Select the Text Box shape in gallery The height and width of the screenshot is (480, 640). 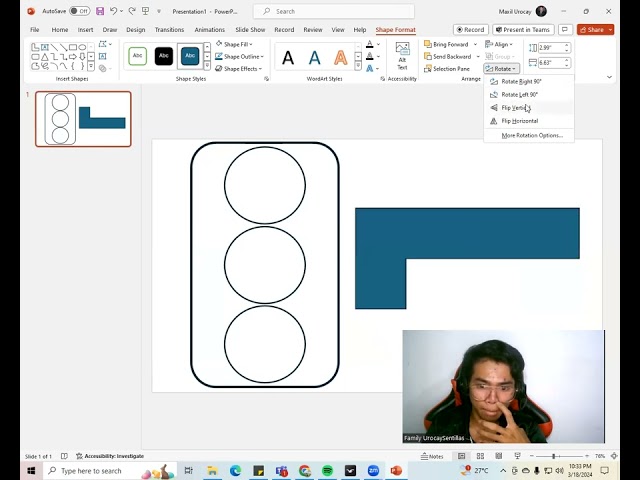(44, 47)
